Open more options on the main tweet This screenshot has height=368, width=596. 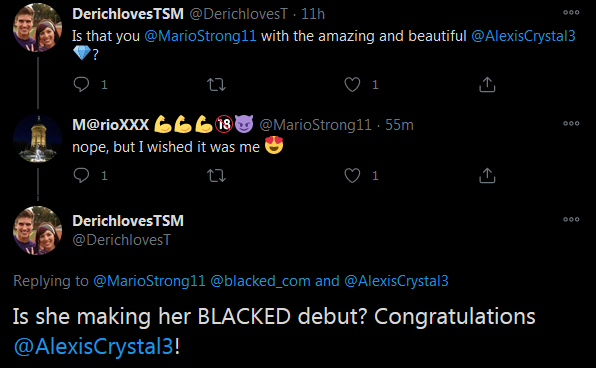tap(571, 219)
